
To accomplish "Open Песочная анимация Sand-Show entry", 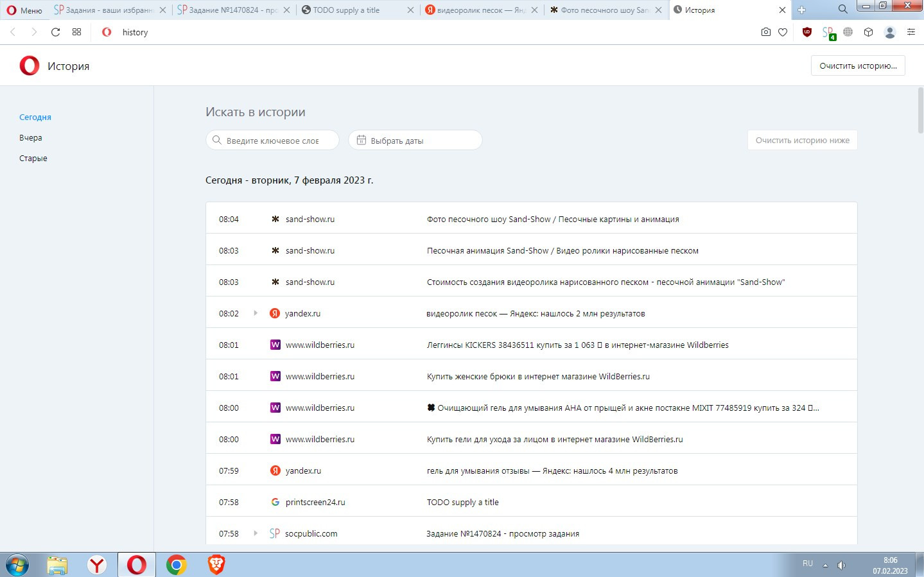I will click(x=562, y=250).
